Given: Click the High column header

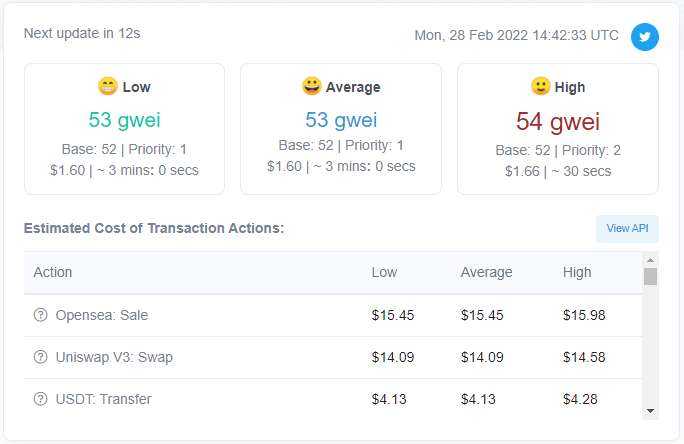Looking at the screenshot, I should (x=577, y=272).
